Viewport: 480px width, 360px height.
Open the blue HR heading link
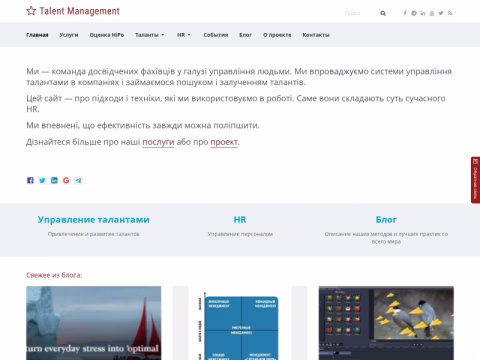pyautogui.click(x=240, y=220)
